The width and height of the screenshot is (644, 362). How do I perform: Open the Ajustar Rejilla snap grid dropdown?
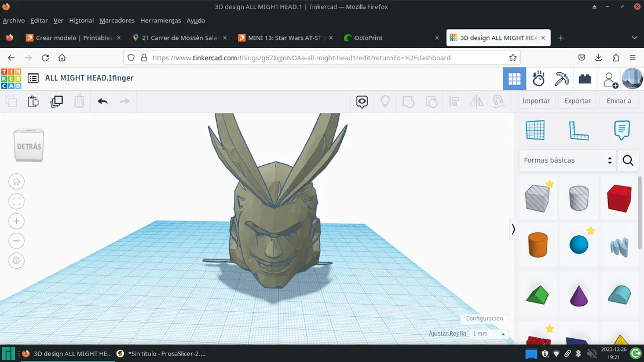coord(486,334)
